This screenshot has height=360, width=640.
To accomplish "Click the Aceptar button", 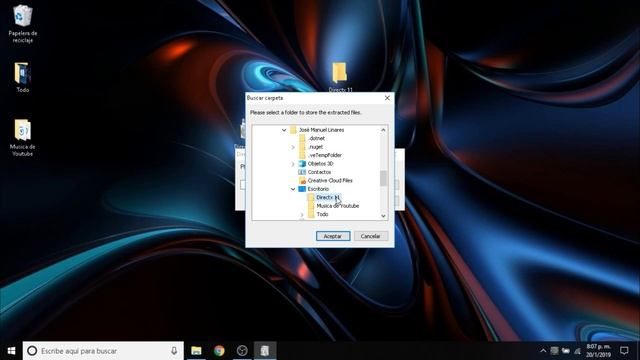I will click(333, 236).
